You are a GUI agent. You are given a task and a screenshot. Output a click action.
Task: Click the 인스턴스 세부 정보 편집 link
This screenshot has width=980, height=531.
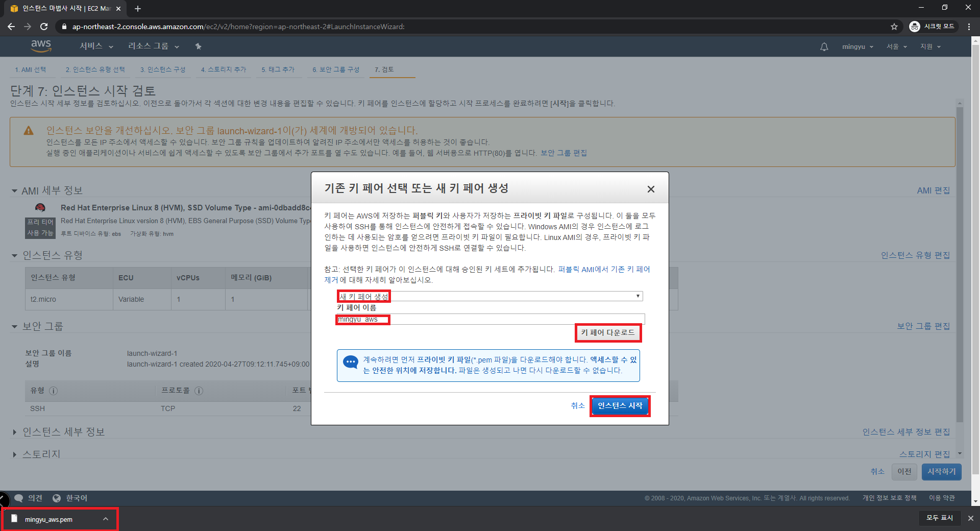tap(906, 432)
